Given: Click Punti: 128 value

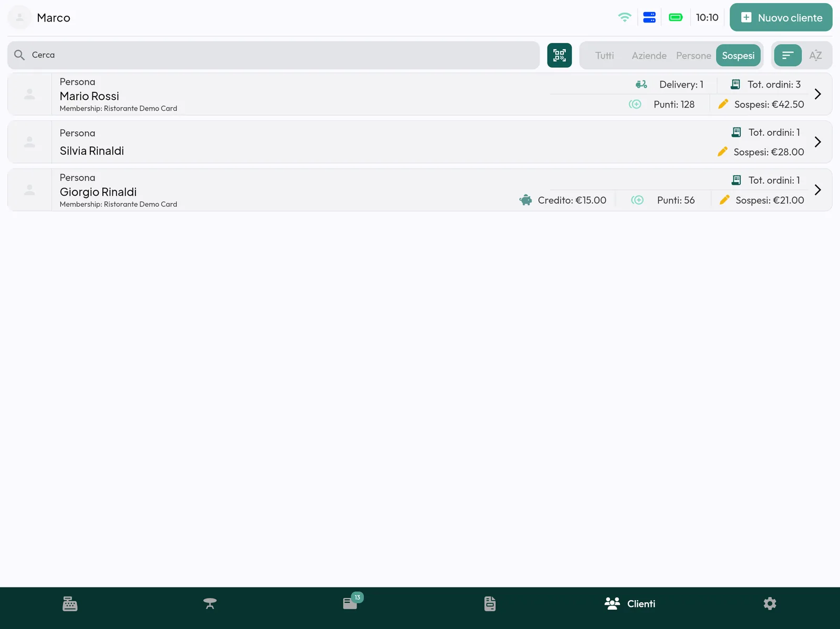Looking at the screenshot, I should coord(674,104).
